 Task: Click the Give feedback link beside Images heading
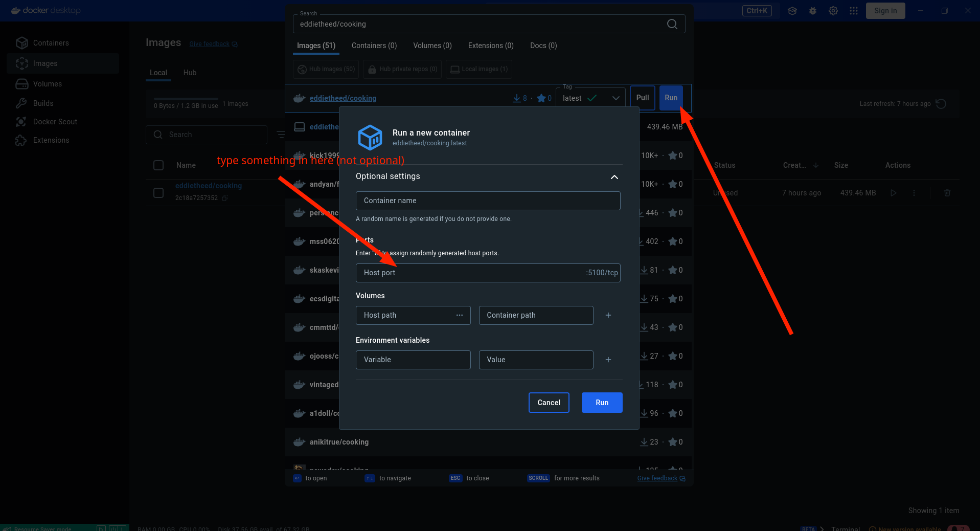coord(213,44)
